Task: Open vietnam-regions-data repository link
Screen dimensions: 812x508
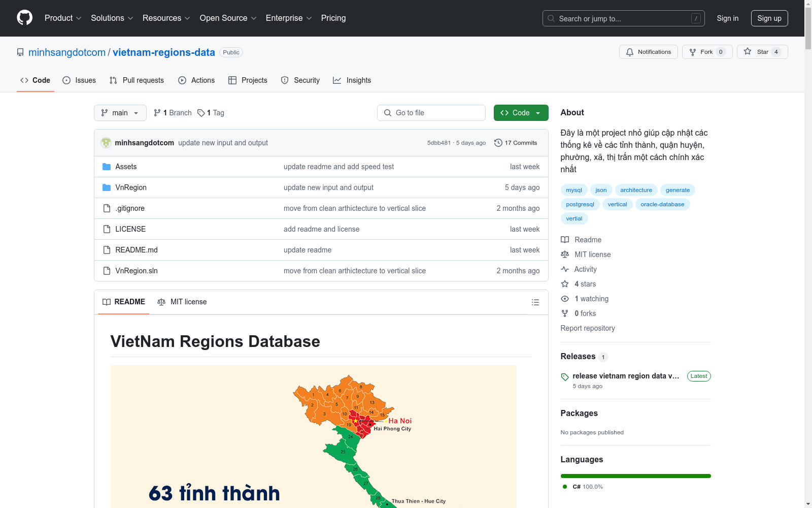Action: 164,52
